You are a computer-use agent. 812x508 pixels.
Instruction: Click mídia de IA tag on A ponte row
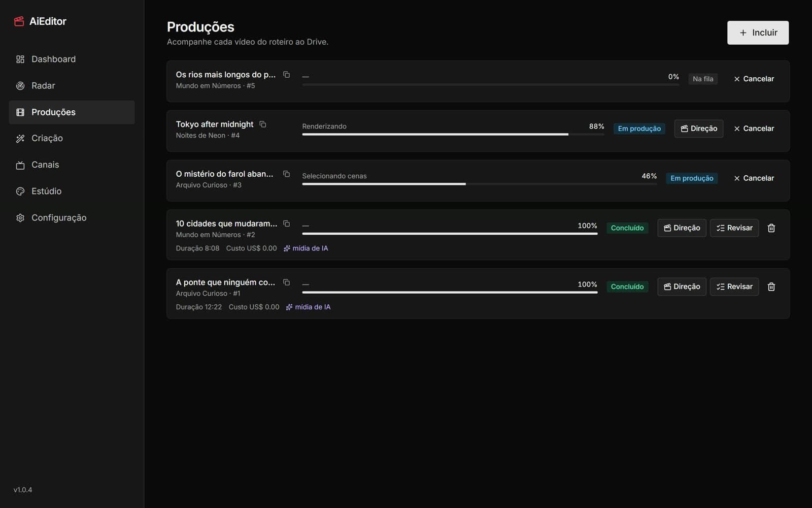[309, 307]
